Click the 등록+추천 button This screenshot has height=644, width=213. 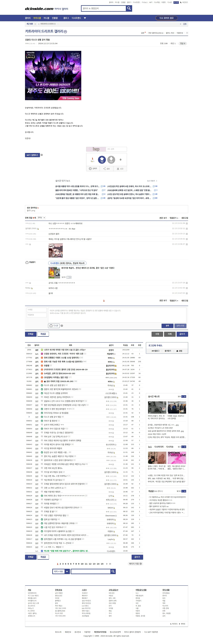coord(180,326)
